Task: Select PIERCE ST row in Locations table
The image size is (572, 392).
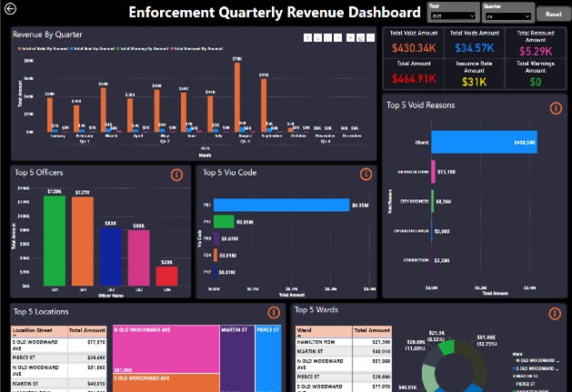Action: [x=59, y=357]
